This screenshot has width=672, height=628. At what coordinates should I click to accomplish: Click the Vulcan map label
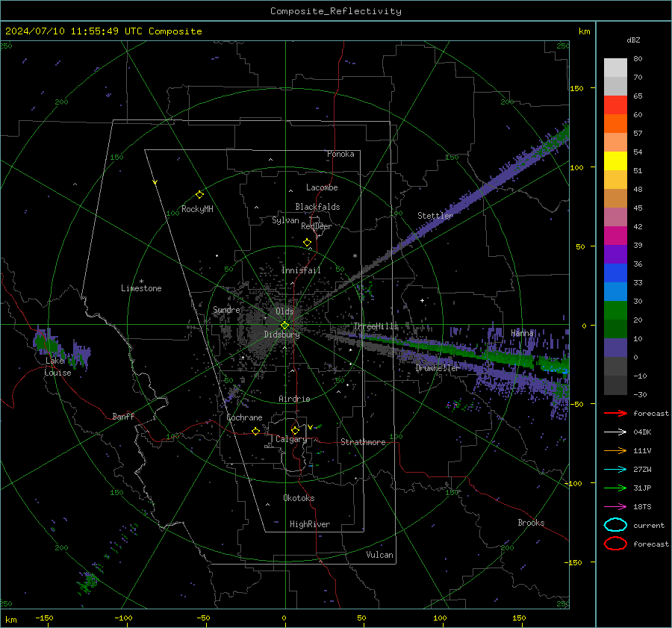tap(379, 555)
